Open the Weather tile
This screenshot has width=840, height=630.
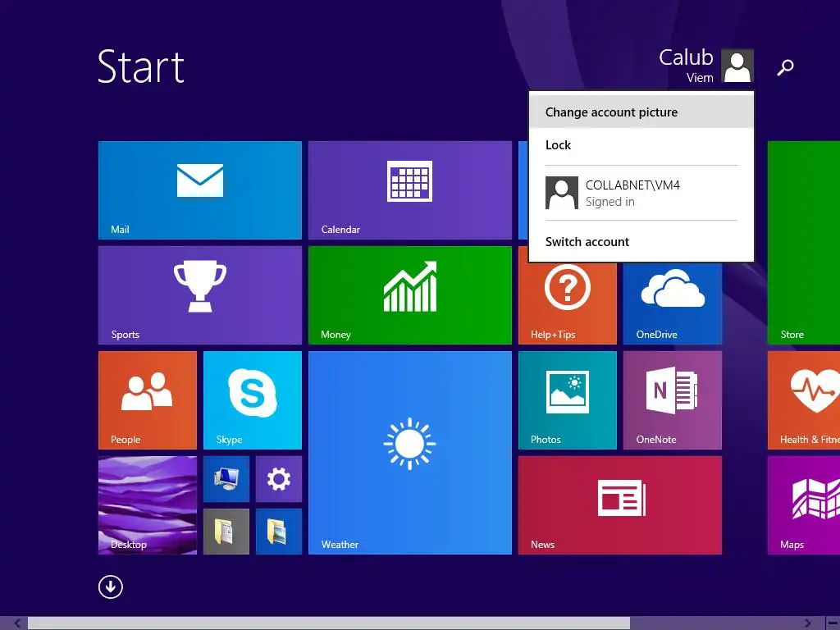(410, 453)
